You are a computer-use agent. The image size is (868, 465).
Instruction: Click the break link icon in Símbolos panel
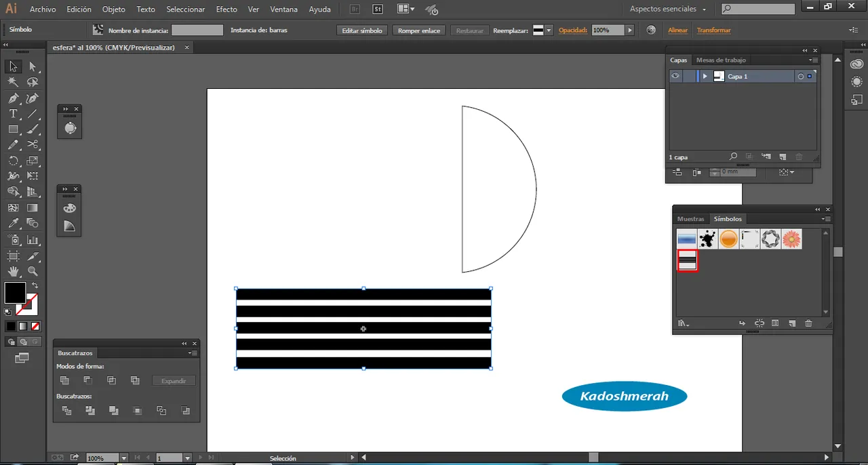click(759, 324)
